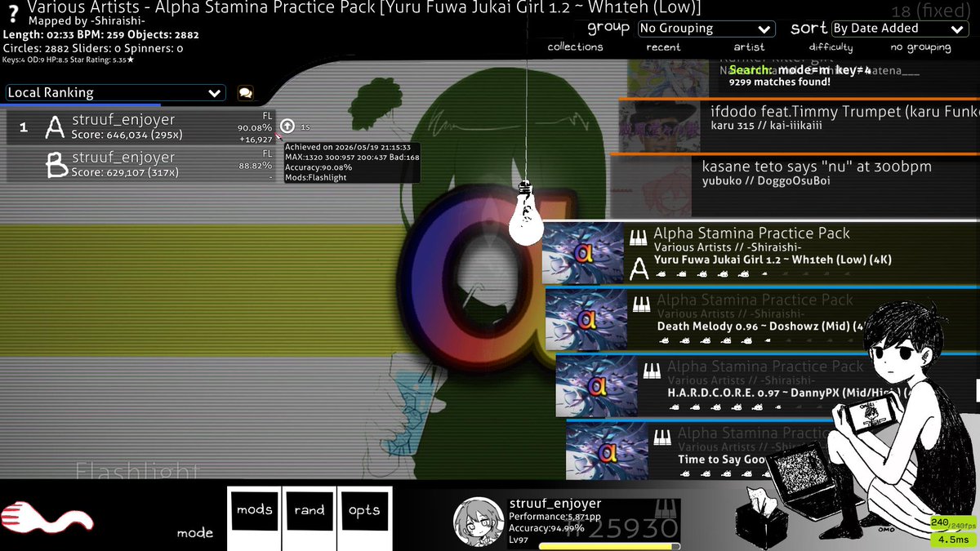Screen dimensions: 980x551
Task: Select the 629,107 score entry
Action: pos(141,166)
